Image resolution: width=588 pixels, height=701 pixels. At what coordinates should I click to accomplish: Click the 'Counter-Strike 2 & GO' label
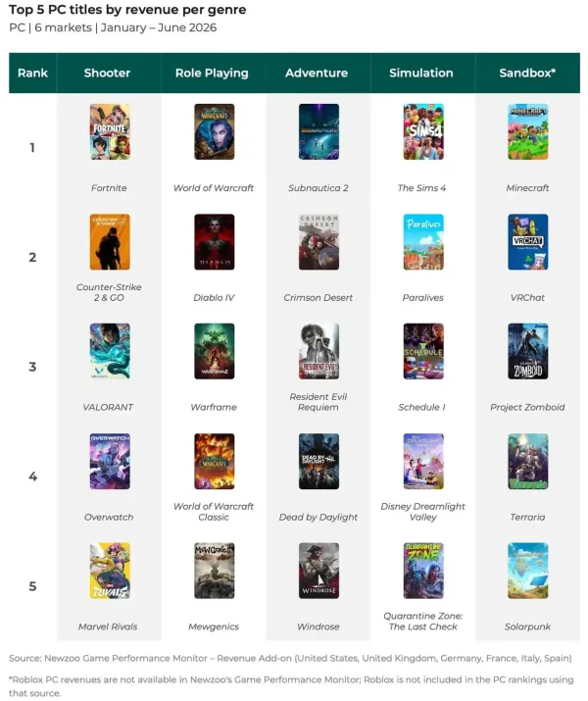[x=109, y=292]
